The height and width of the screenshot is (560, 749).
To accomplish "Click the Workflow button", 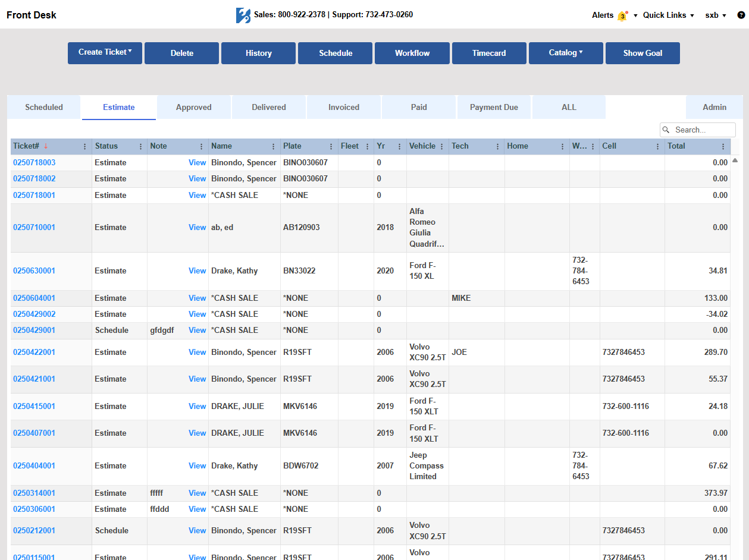I will [412, 53].
